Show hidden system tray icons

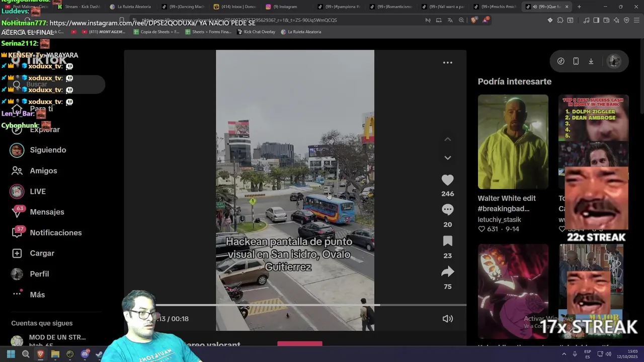(564, 354)
